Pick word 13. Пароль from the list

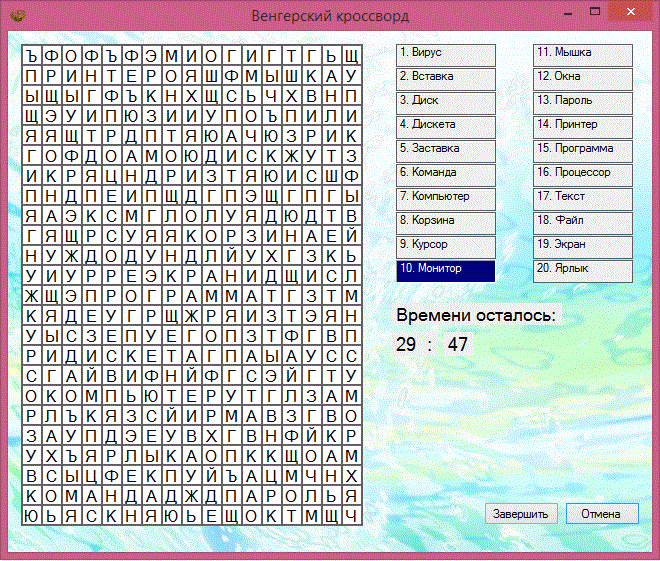coord(582,102)
